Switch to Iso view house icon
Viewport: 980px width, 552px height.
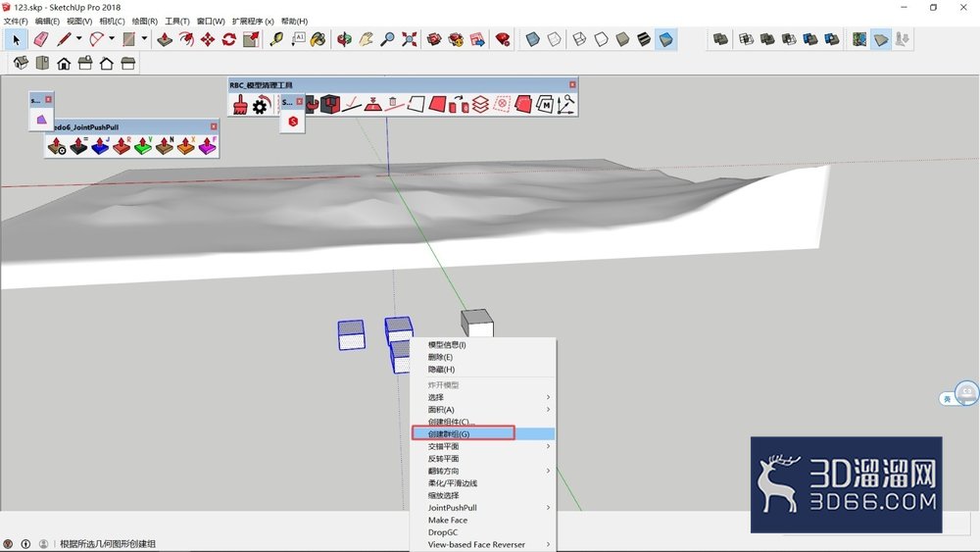coord(22,63)
